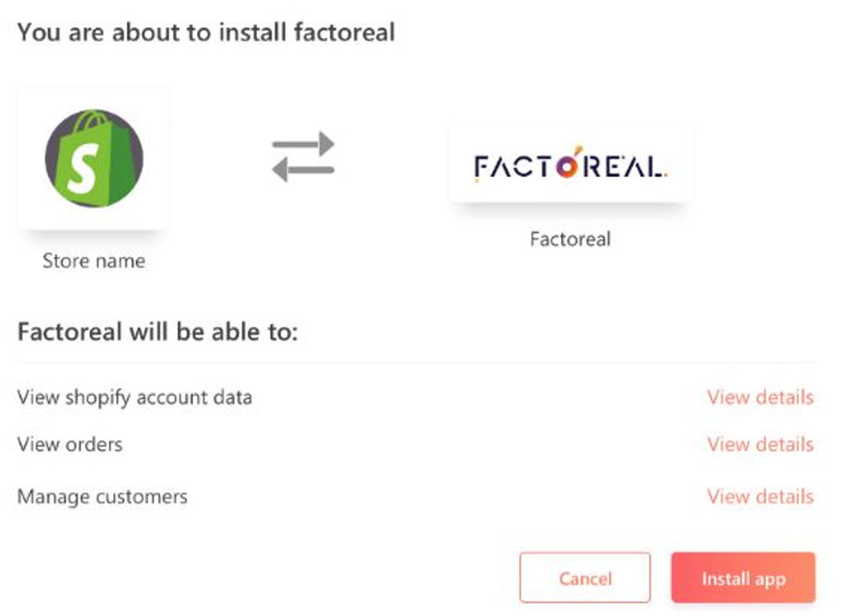Click the 'Factoreal will be able to:' heading

(158, 331)
